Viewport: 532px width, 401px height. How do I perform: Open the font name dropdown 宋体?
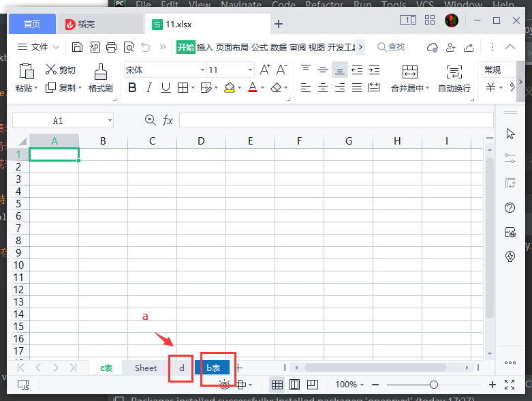click(x=202, y=70)
